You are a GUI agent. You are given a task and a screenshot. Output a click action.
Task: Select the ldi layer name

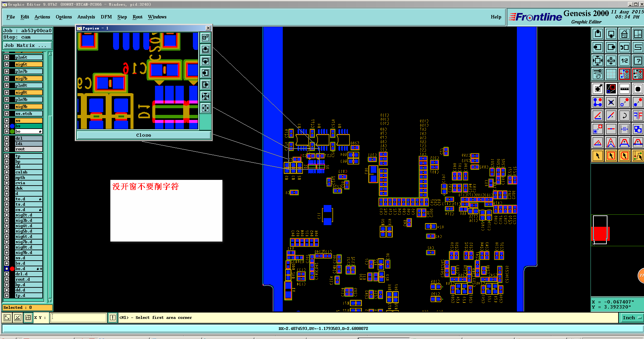29,144
